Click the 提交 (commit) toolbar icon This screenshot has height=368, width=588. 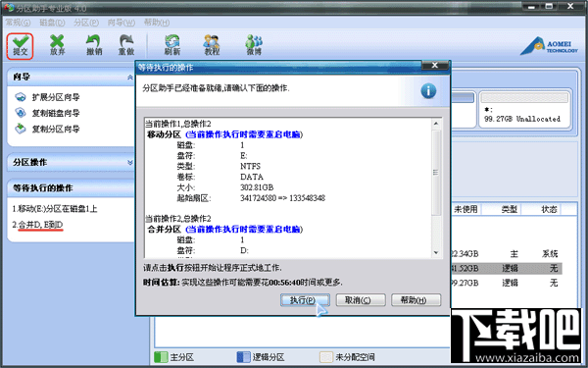[20, 46]
